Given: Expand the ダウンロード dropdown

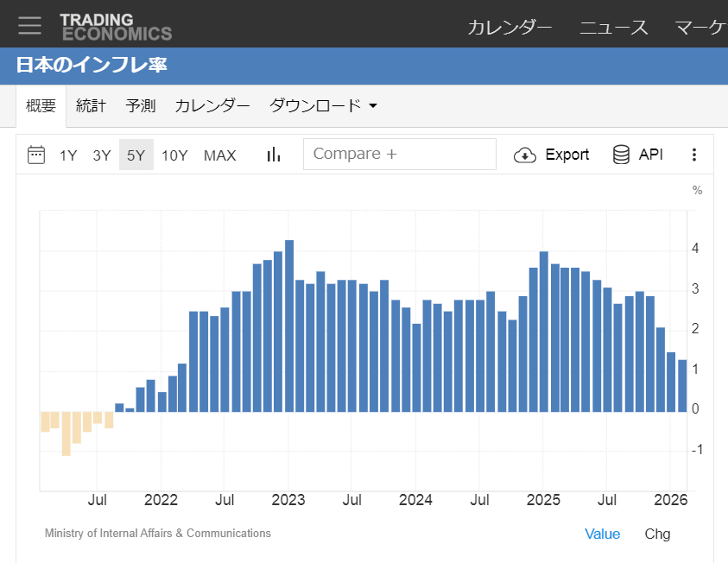Looking at the screenshot, I should click(324, 106).
